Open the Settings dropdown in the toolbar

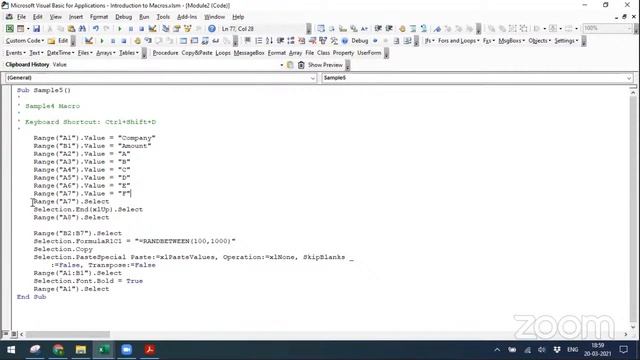(566, 41)
